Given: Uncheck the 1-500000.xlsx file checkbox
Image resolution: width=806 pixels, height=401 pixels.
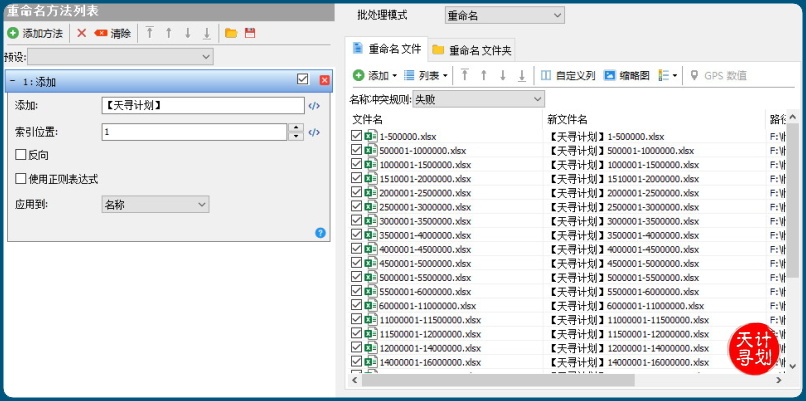Looking at the screenshot, I should tap(357, 136).
